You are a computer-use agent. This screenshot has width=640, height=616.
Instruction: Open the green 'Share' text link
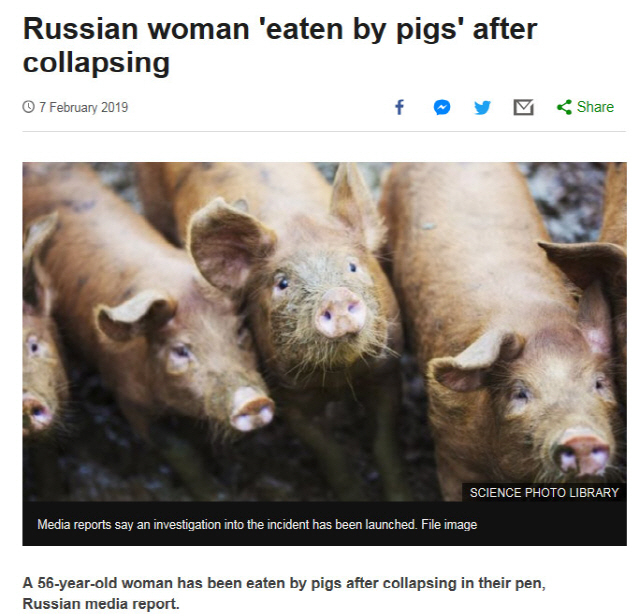[x=595, y=107]
